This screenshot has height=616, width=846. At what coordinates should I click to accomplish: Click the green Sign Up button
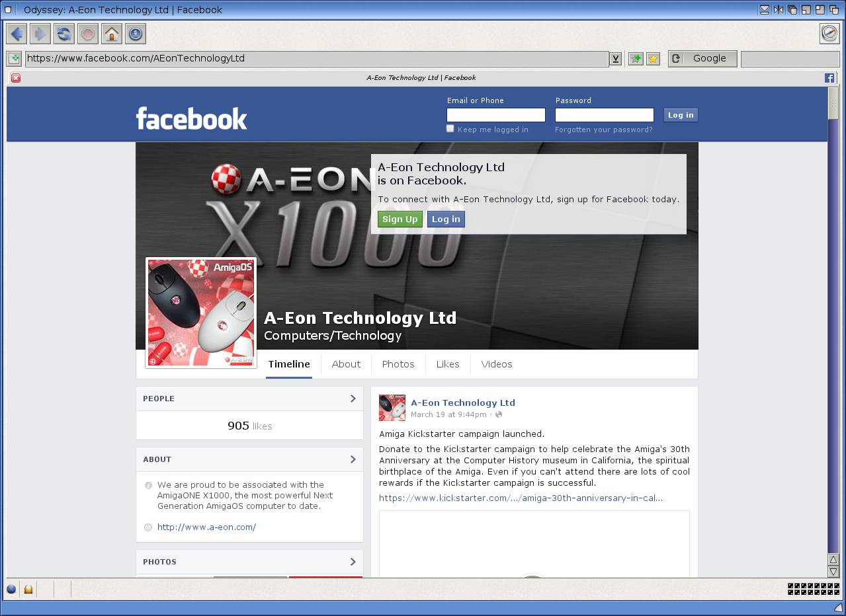(x=400, y=219)
